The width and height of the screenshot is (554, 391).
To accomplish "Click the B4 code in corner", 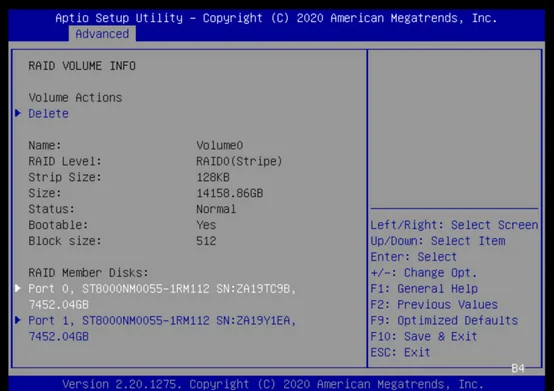I will coord(518,368).
